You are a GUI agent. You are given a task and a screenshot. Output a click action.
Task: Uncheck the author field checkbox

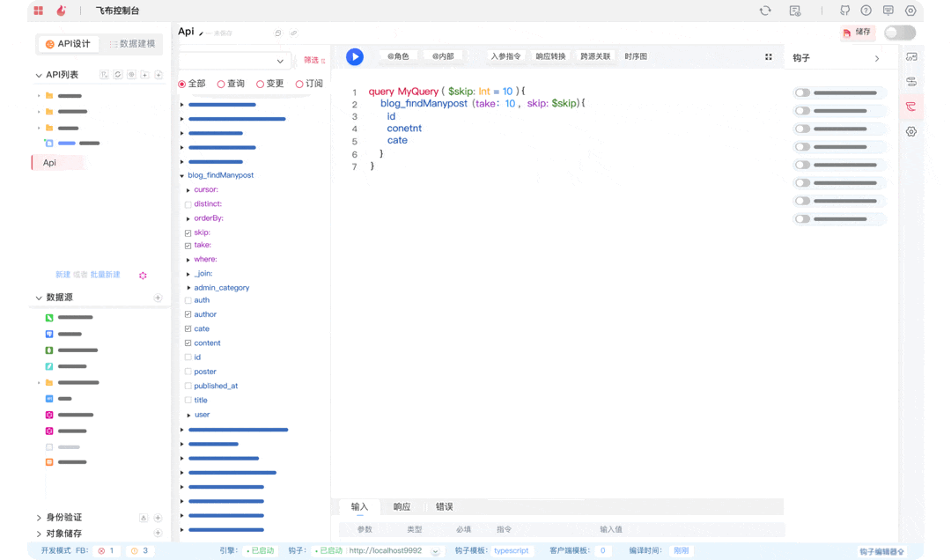tap(188, 314)
